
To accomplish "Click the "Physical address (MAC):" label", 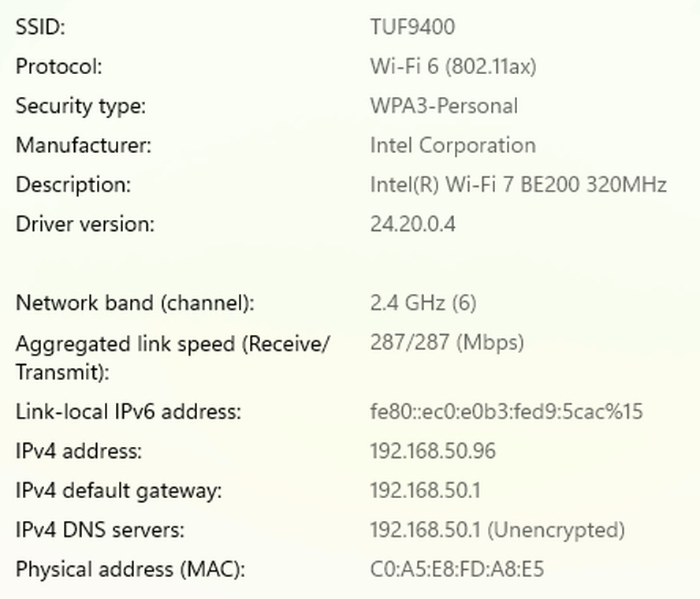I will pos(130,569).
